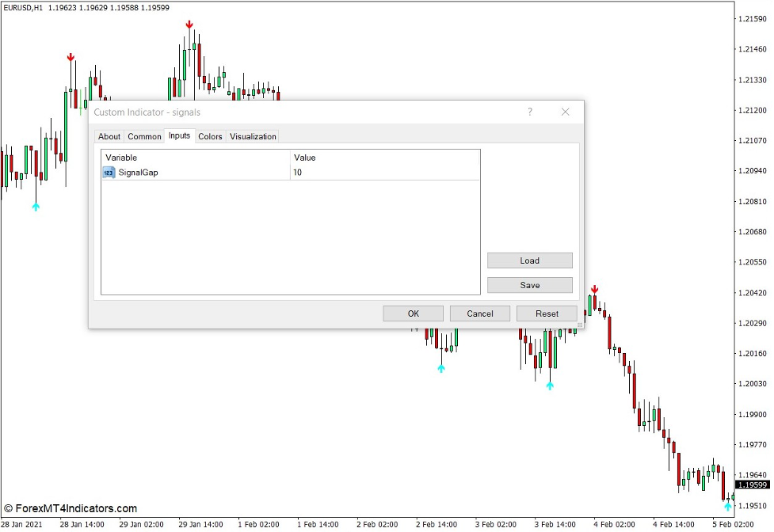Open the About tab

(x=109, y=136)
